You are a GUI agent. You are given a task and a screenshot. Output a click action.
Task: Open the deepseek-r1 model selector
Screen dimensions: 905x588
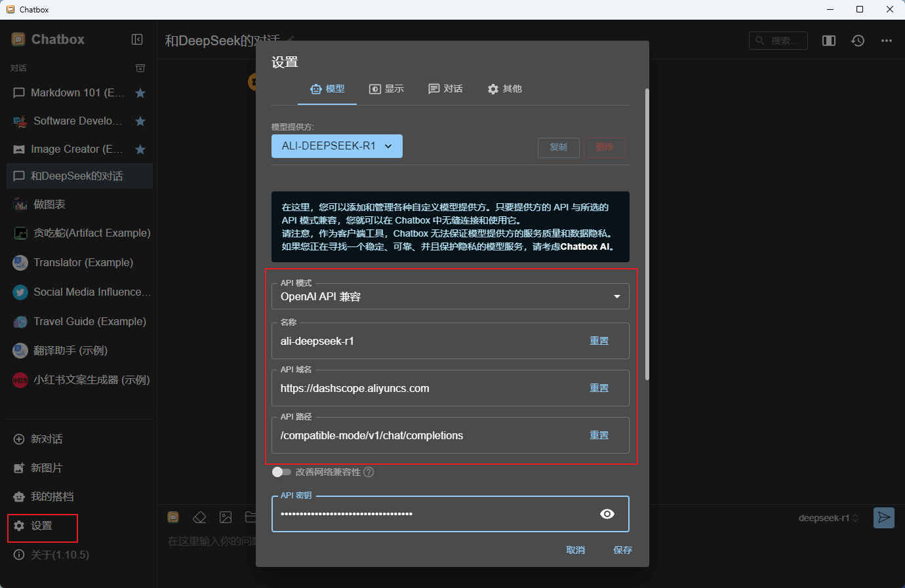tap(828, 518)
